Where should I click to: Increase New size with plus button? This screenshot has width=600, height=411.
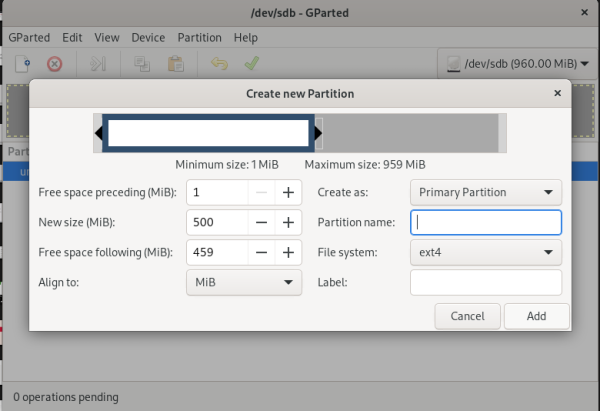287,222
